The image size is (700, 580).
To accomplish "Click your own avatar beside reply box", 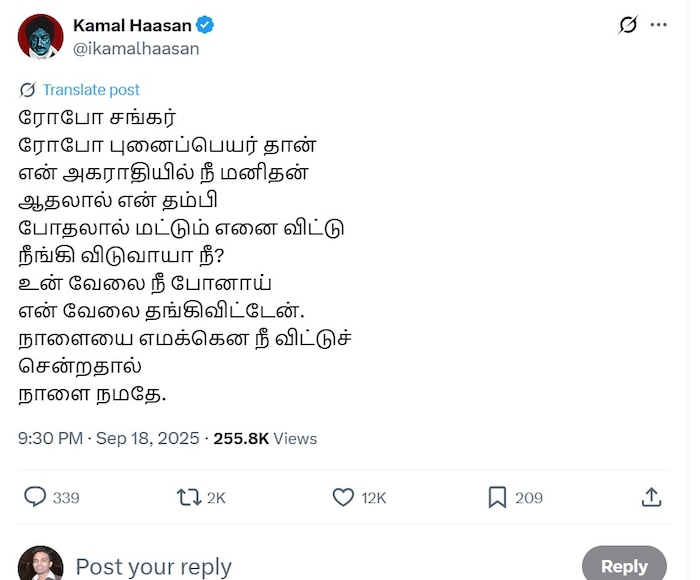I will [x=40, y=564].
